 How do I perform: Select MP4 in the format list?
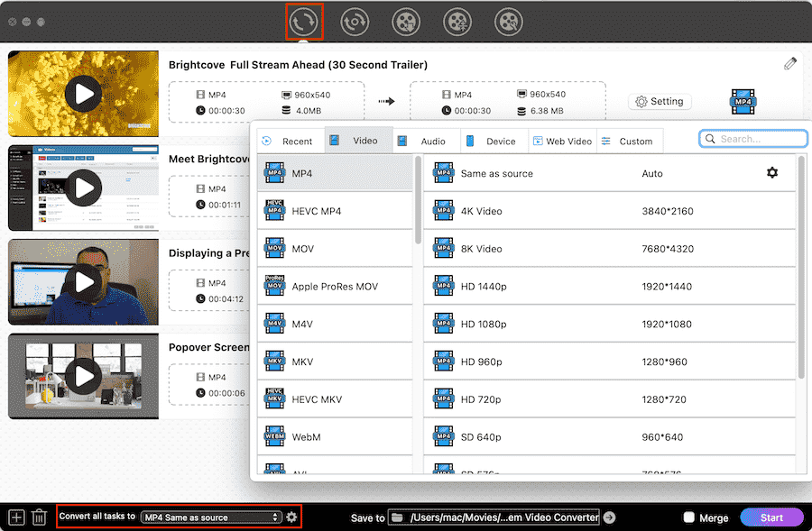(x=335, y=173)
